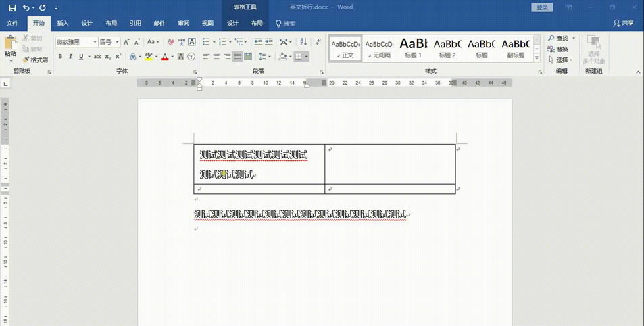Open the 文件 (File) menu
Image resolution: width=644 pixels, height=326 pixels.
(x=13, y=24)
